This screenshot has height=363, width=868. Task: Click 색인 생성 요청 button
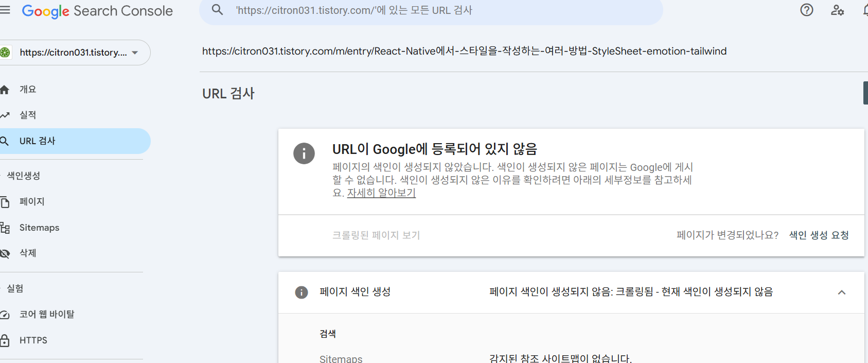(819, 235)
